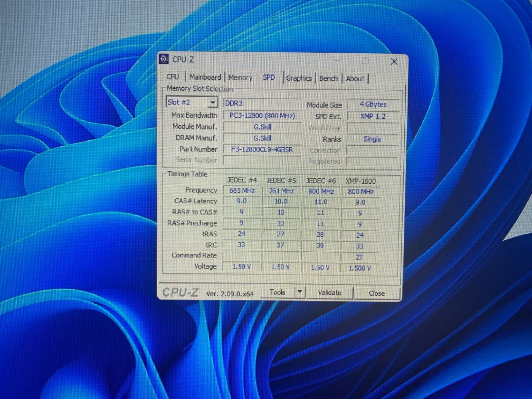Click the JEDEC #6 column header
532x399 pixels.
click(x=321, y=181)
